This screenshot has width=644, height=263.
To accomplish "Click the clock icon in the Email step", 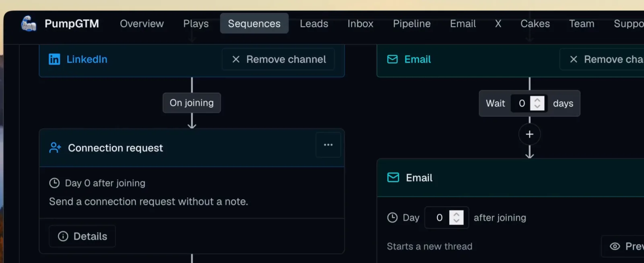I will (392, 218).
